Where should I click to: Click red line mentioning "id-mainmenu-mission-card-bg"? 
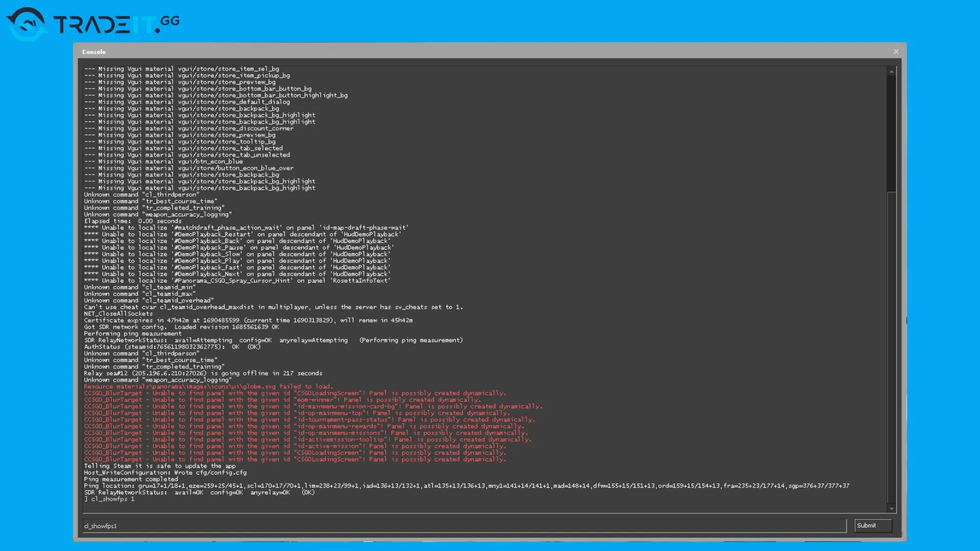coord(313,407)
